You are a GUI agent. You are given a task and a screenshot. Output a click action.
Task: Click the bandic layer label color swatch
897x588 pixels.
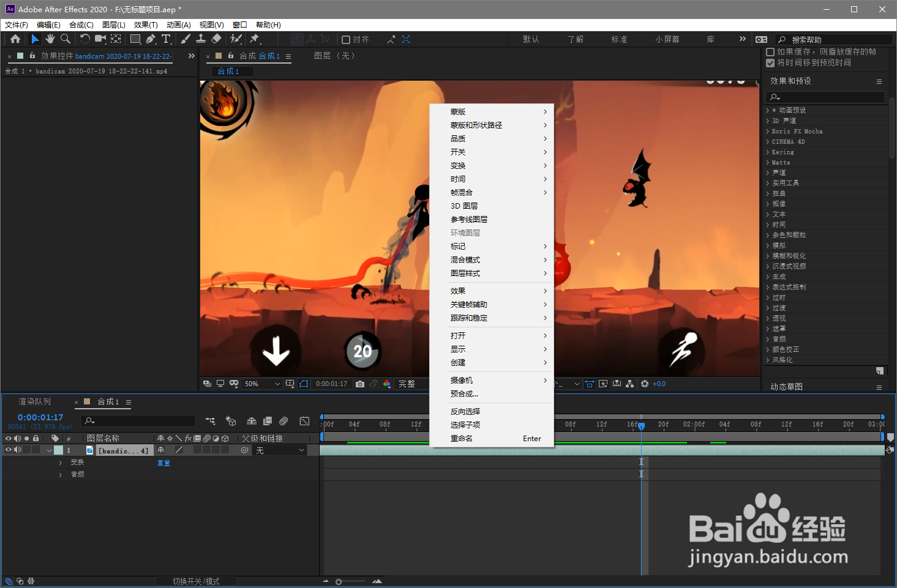click(x=59, y=450)
